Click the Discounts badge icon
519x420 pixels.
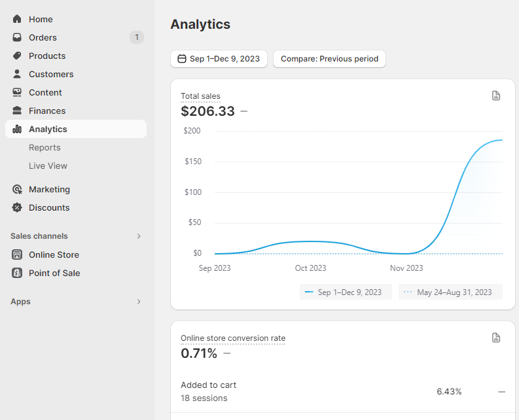tap(17, 207)
